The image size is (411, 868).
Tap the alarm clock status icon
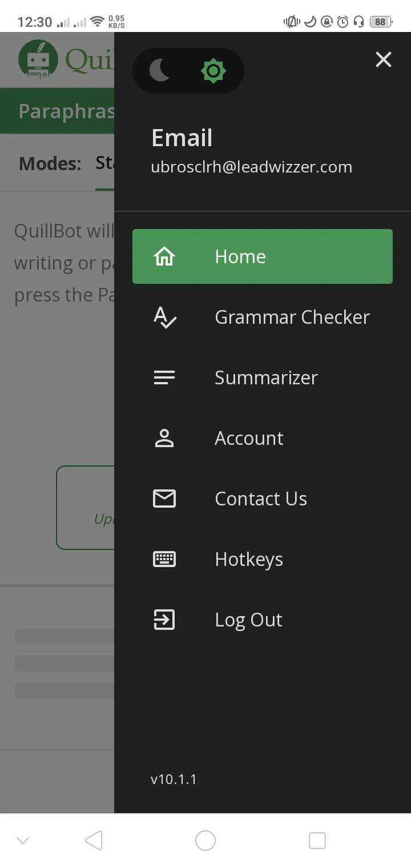(x=342, y=22)
